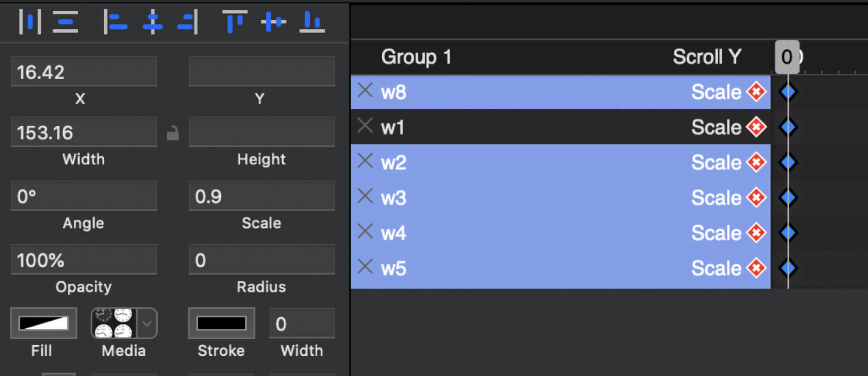Select the w1 row in the timeline
This screenshot has height=376, width=868.
click(x=542, y=127)
